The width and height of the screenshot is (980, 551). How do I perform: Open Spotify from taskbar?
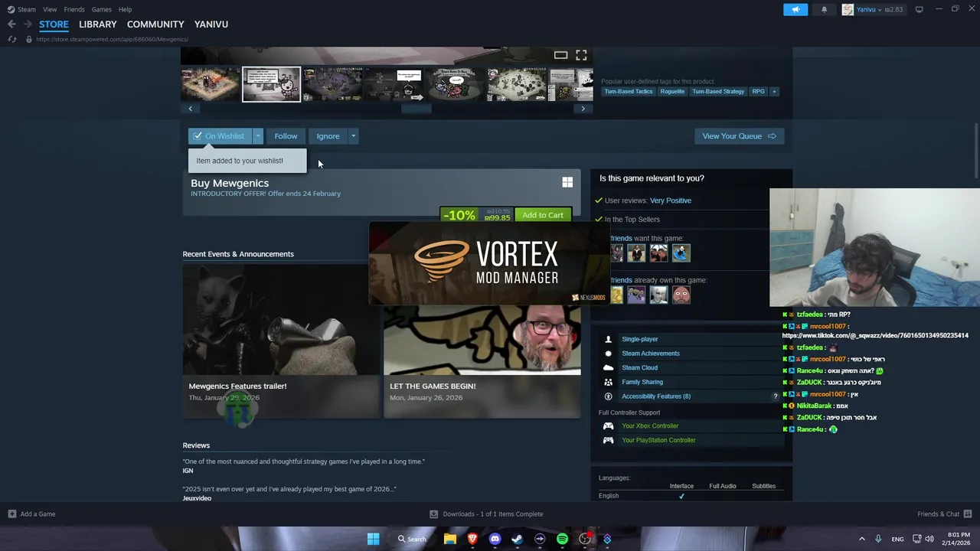[x=563, y=539]
